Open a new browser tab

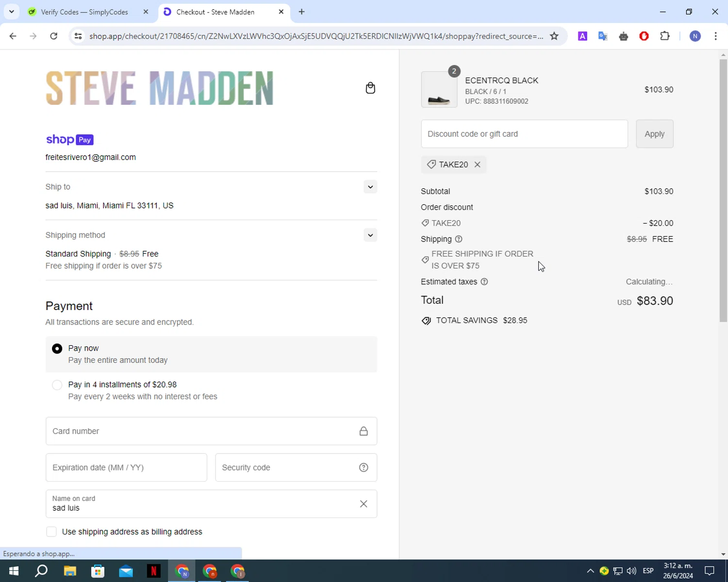click(x=301, y=12)
